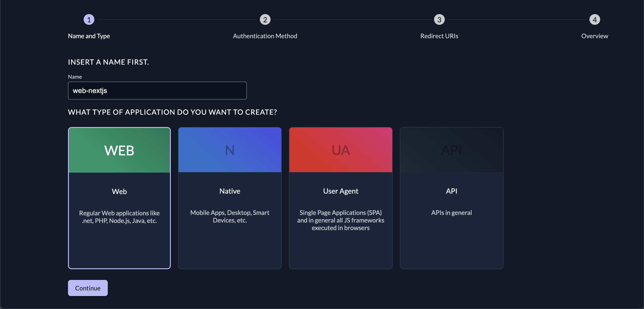Choose the User Agent application type
This screenshot has height=309, width=644.
tap(341, 191)
